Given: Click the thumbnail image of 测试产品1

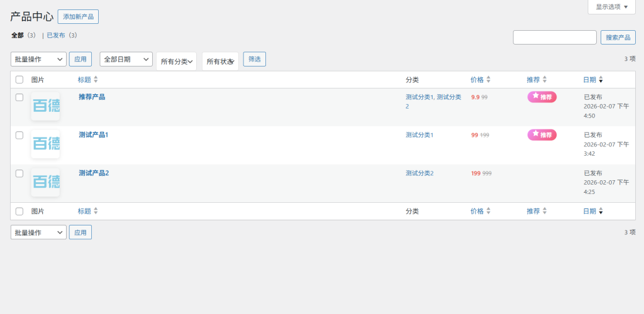Looking at the screenshot, I should tap(46, 144).
